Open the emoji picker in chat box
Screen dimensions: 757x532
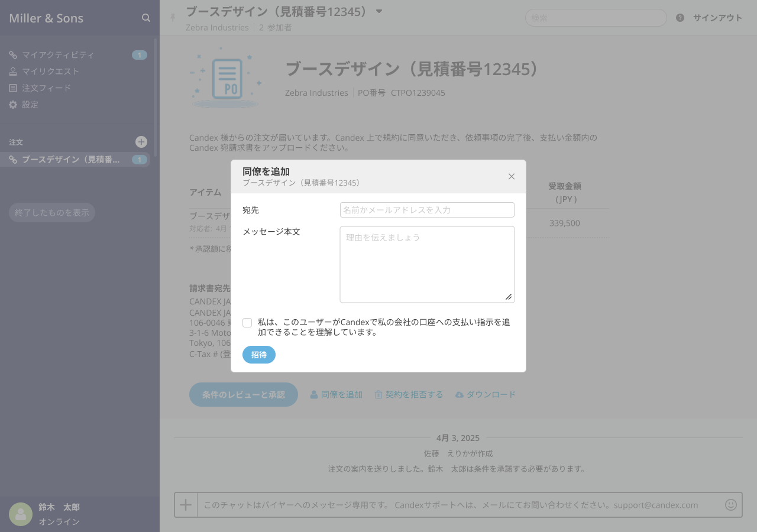point(731,505)
